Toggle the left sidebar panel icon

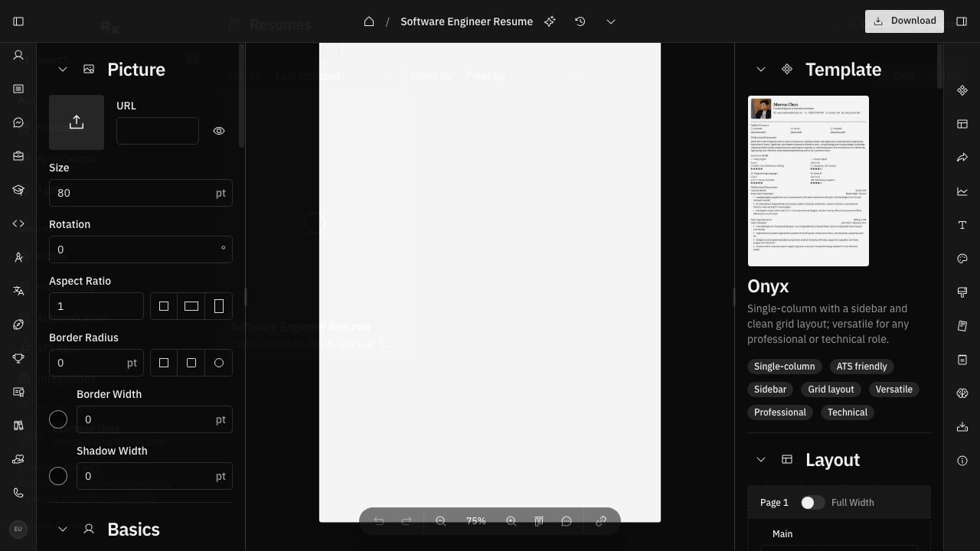[18, 21]
